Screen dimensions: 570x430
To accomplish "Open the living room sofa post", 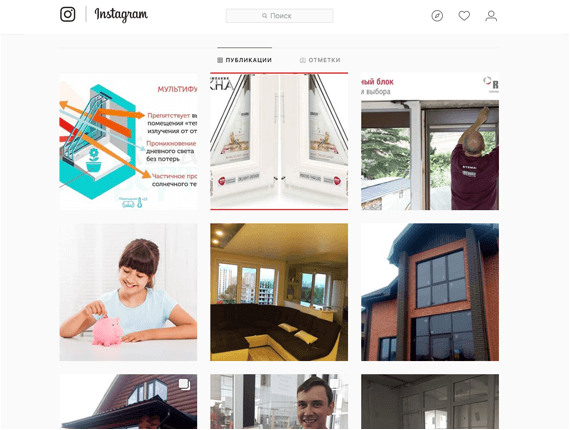I will 279,292.
